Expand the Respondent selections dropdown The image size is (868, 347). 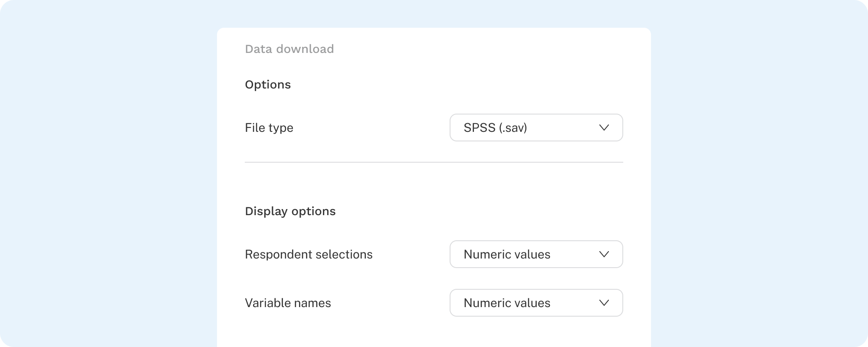click(x=536, y=254)
